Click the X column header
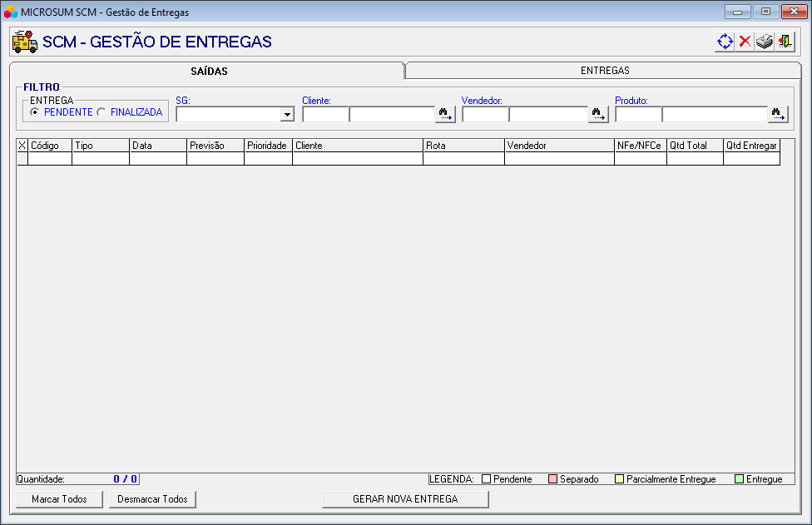Image resolution: width=812 pixels, height=525 pixels. (x=22, y=146)
